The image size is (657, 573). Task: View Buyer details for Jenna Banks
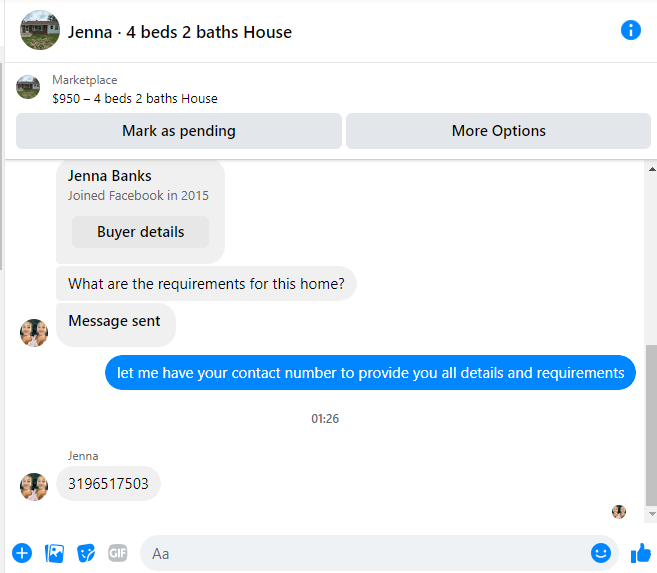(x=140, y=232)
